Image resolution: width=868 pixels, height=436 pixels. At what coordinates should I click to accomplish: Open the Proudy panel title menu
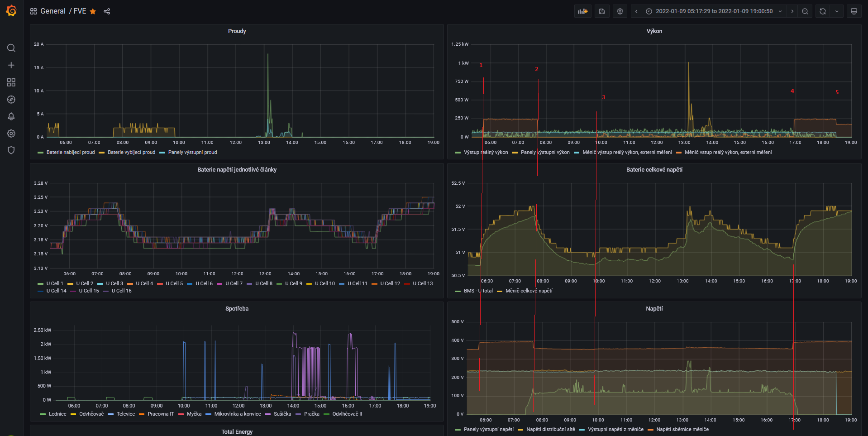(x=237, y=31)
